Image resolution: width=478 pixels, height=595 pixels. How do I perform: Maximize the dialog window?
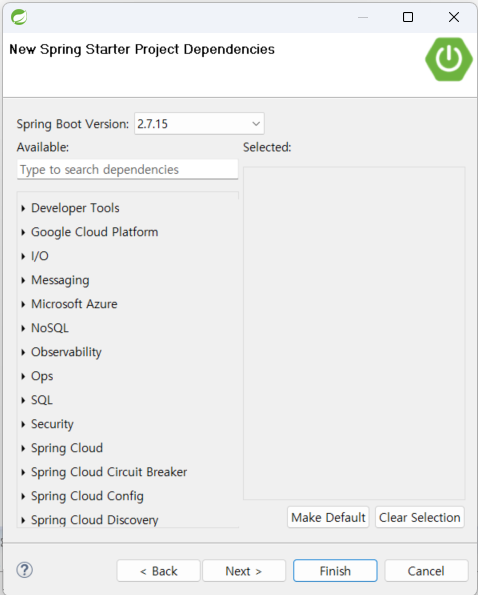(x=408, y=17)
